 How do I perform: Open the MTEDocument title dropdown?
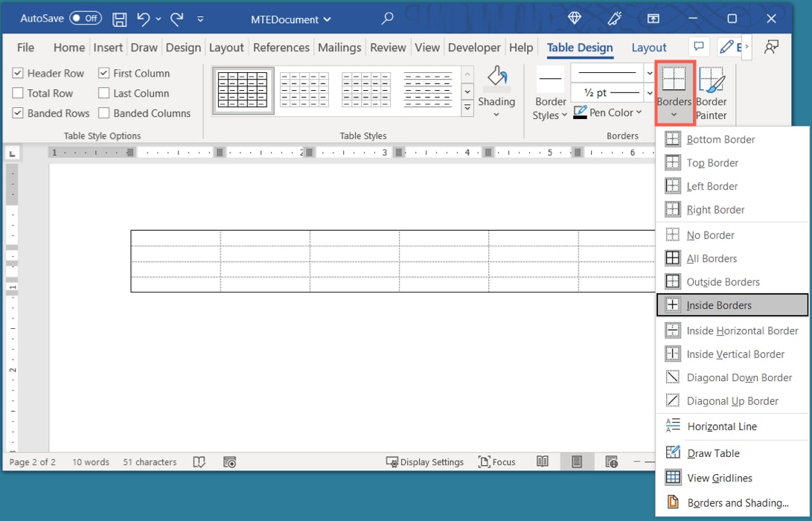coord(290,20)
